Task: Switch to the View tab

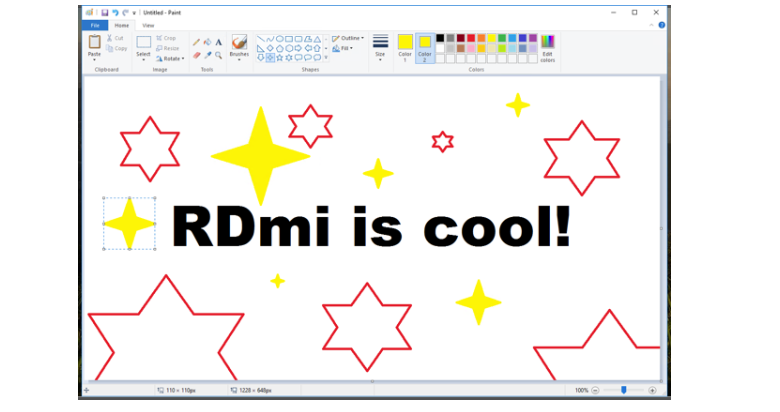Action: pyautogui.click(x=148, y=24)
